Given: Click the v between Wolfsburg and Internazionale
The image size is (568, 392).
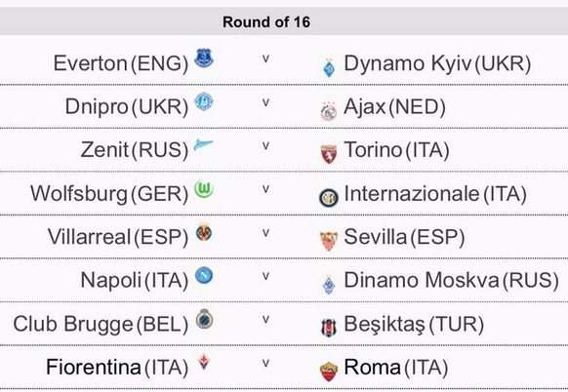Looking at the screenshot, I should click(x=265, y=189).
